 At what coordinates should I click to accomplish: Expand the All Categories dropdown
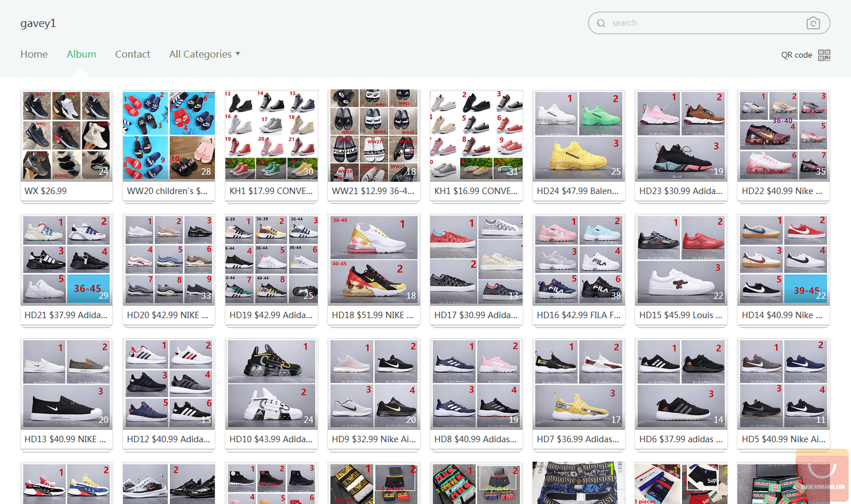[x=204, y=54]
